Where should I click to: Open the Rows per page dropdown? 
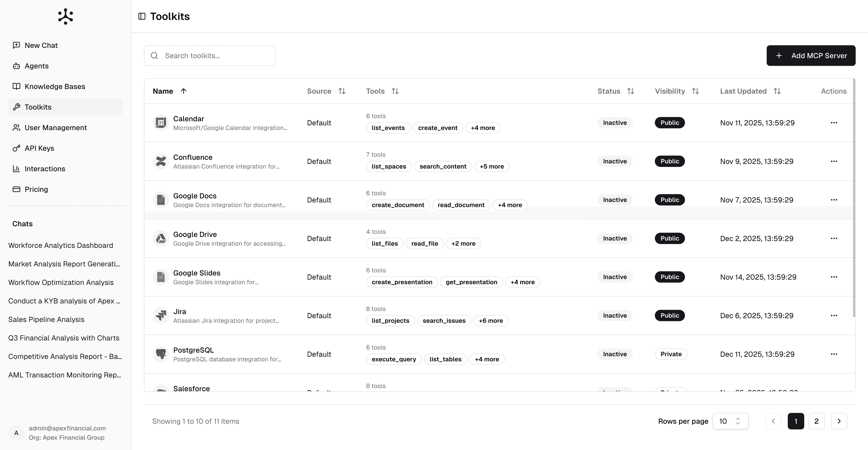click(731, 421)
